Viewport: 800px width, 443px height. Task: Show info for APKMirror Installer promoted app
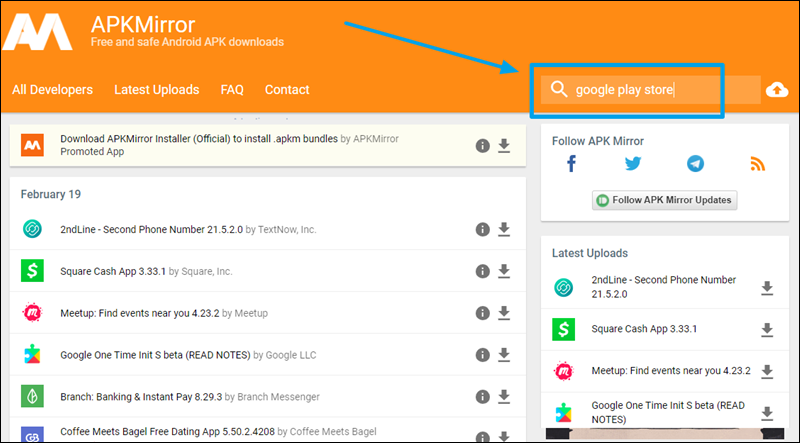482,146
